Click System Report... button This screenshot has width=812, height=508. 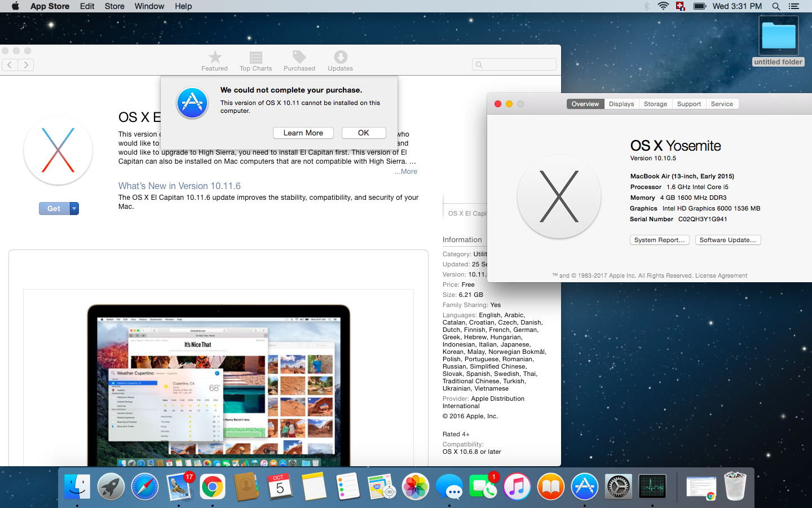tap(659, 240)
